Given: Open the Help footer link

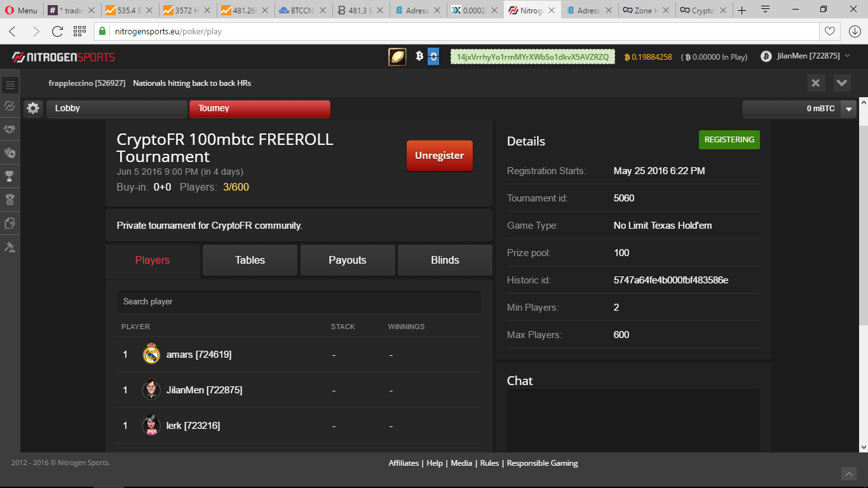Looking at the screenshot, I should [x=435, y=463].
